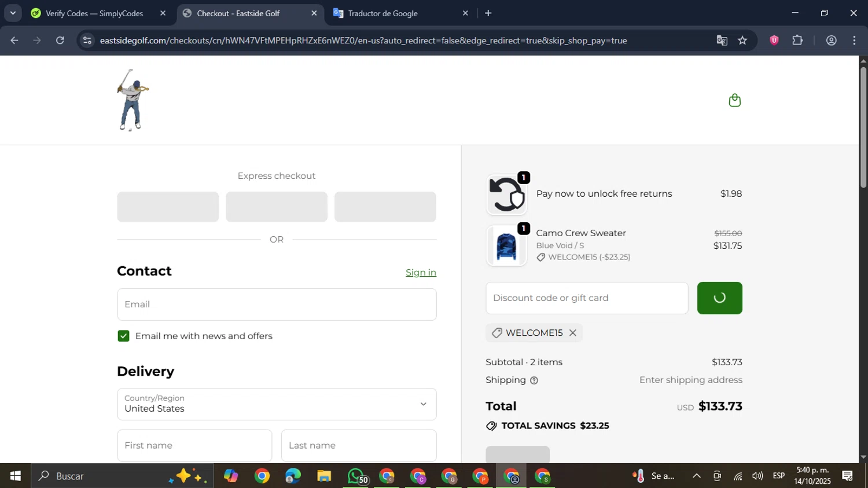This screenshot has width=868, height=488.
Task: Reload the checkout page
Action: pos(60,41)
